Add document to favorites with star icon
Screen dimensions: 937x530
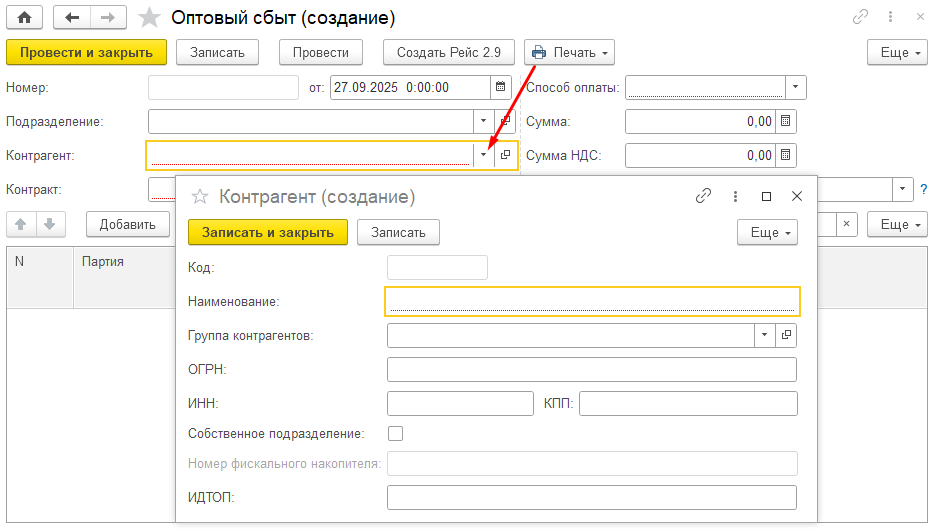[149, 18]
